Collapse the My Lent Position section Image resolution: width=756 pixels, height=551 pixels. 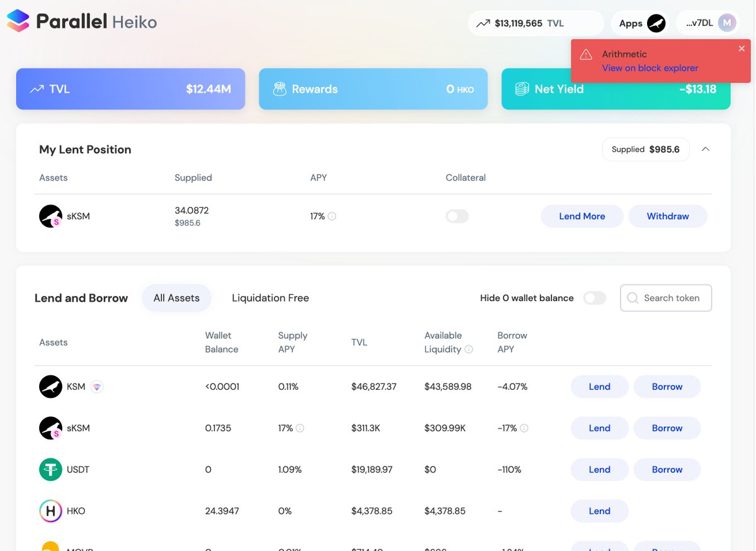[x=706, y=149]
